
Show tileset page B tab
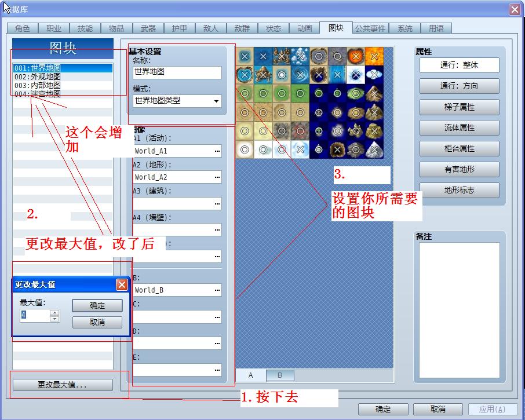(x=280, y=375)
